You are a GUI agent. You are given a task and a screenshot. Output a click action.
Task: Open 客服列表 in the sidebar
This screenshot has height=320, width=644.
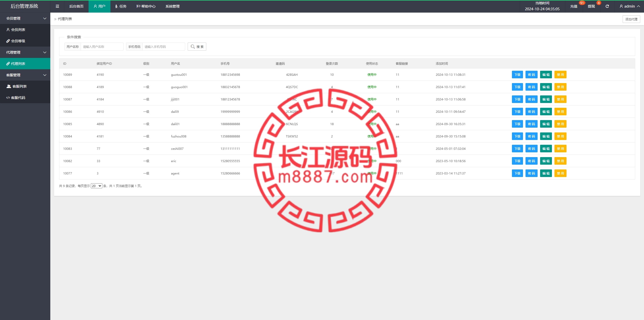(x=25, y=86)
